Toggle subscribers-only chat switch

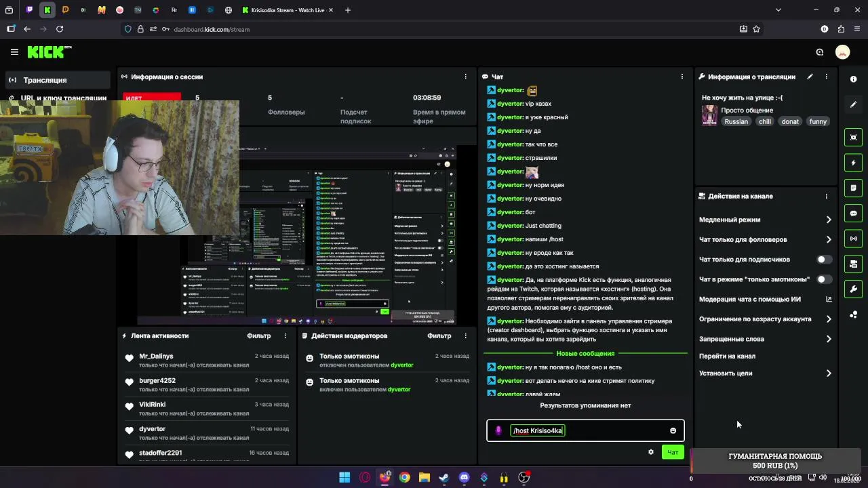point(824,260)
